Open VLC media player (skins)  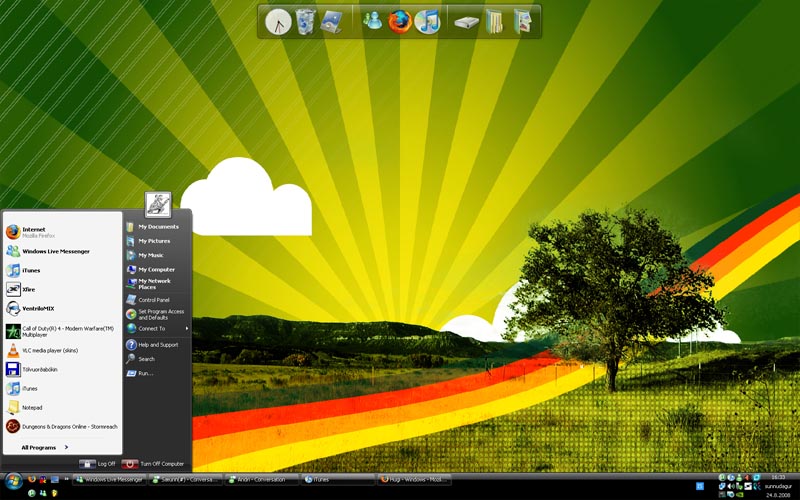(x=62, y=351)
